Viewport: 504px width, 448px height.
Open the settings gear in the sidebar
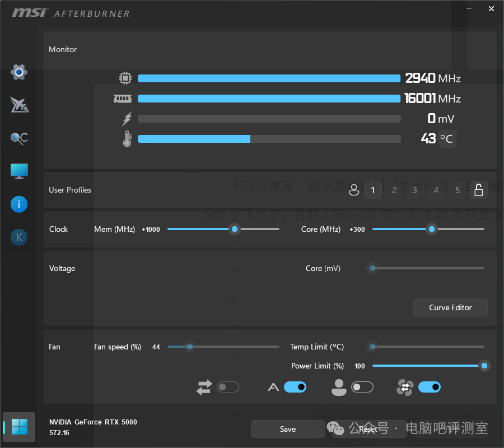[x=19, y=72]
